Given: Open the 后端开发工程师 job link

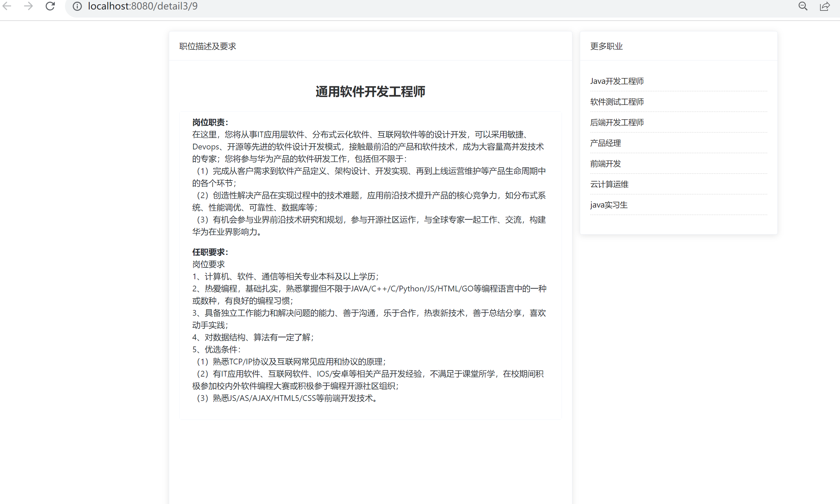Looking at the screenshot, I should click(617, 122).
